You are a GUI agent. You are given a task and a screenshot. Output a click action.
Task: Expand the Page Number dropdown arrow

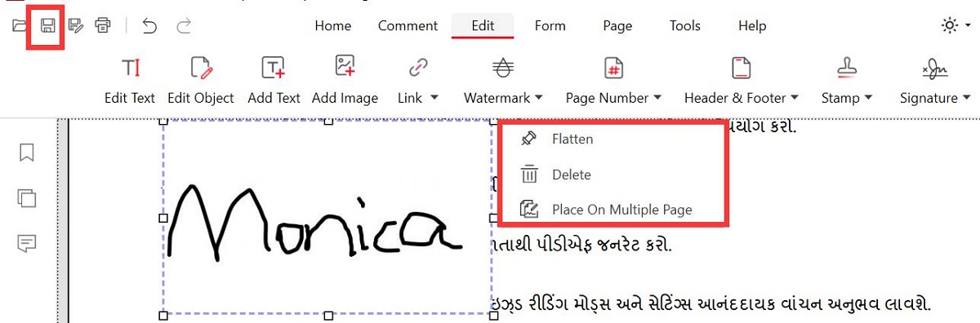click(x=657, y=98)
